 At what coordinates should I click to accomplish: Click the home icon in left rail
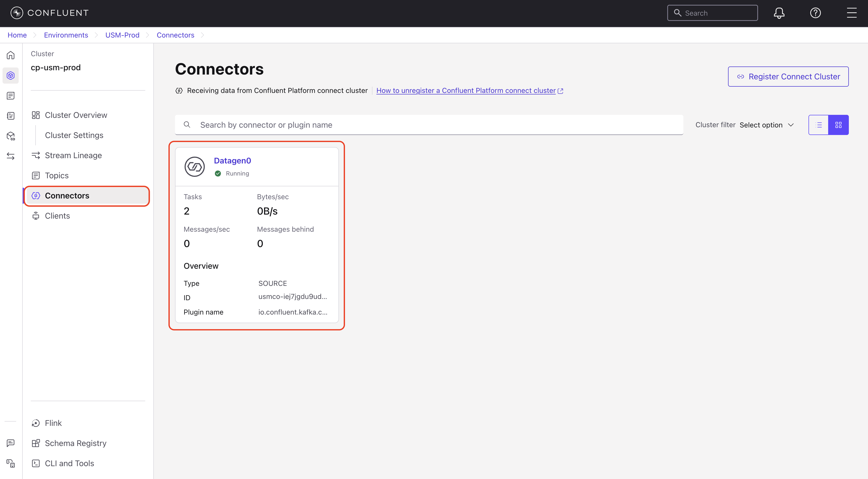pos(11,55)
